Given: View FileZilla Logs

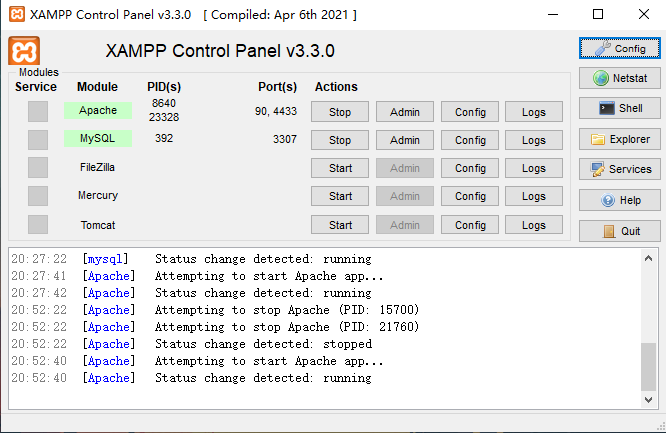Looking at the screenshot, I should click(x=534, y=168).
